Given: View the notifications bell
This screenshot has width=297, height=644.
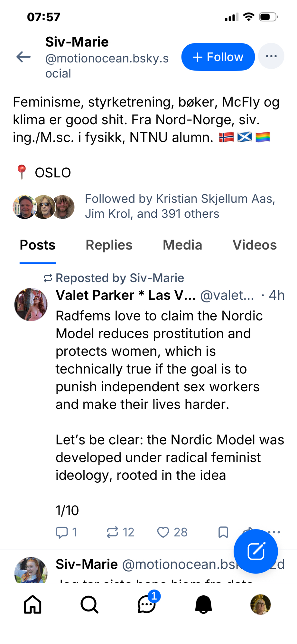Looking at the screenshot, I should 203,604.
